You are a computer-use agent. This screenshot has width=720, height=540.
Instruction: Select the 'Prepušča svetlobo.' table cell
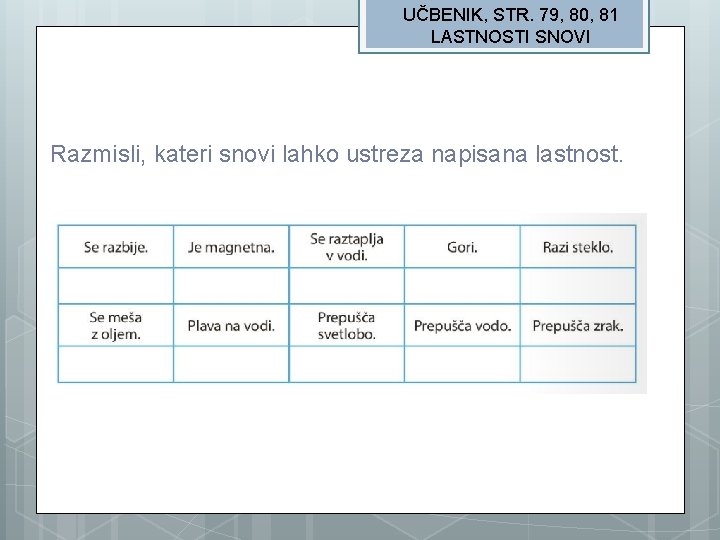pos(347,325)
